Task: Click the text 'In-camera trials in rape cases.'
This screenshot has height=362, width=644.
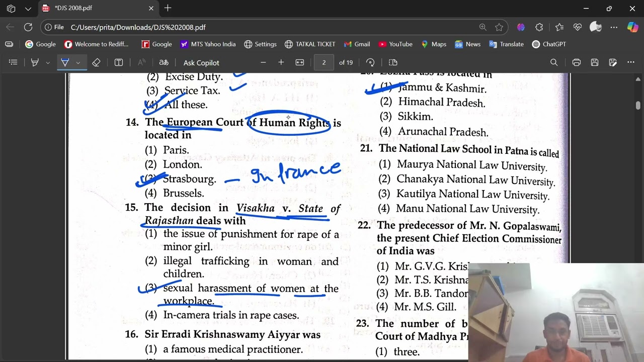Action: 231,315
